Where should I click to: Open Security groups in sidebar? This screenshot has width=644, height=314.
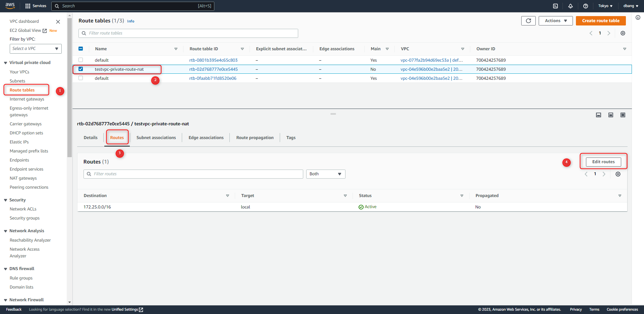click(x=24, y=218)
